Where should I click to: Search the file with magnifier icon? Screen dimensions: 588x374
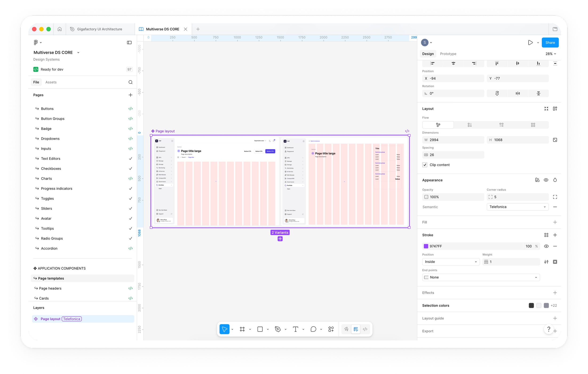pos(130,82)
